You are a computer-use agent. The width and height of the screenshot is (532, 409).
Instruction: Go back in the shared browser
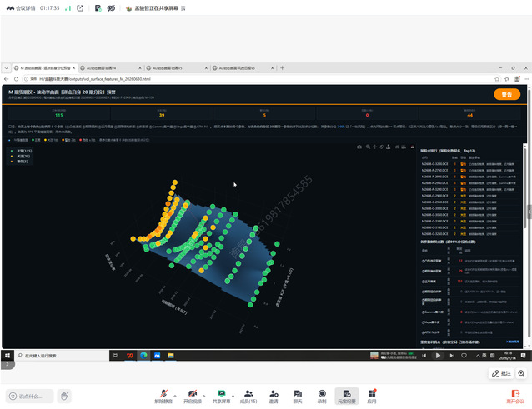pos(7,79)
